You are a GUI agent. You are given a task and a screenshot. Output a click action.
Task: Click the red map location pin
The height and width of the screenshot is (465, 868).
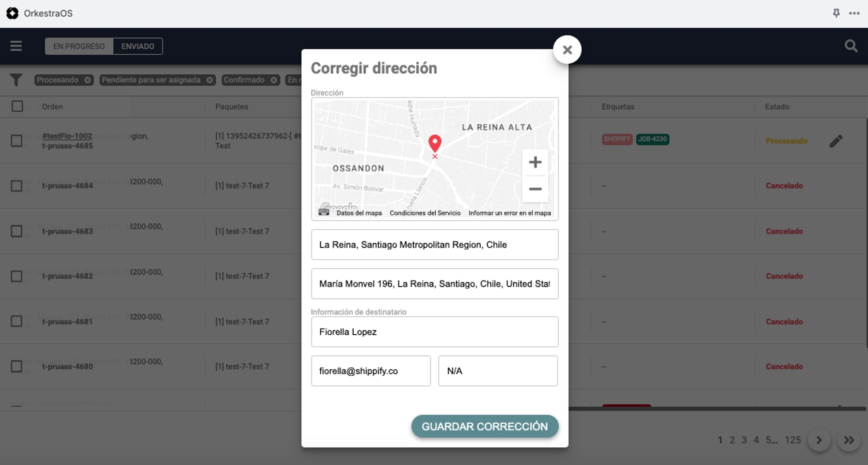pos(434,143)
